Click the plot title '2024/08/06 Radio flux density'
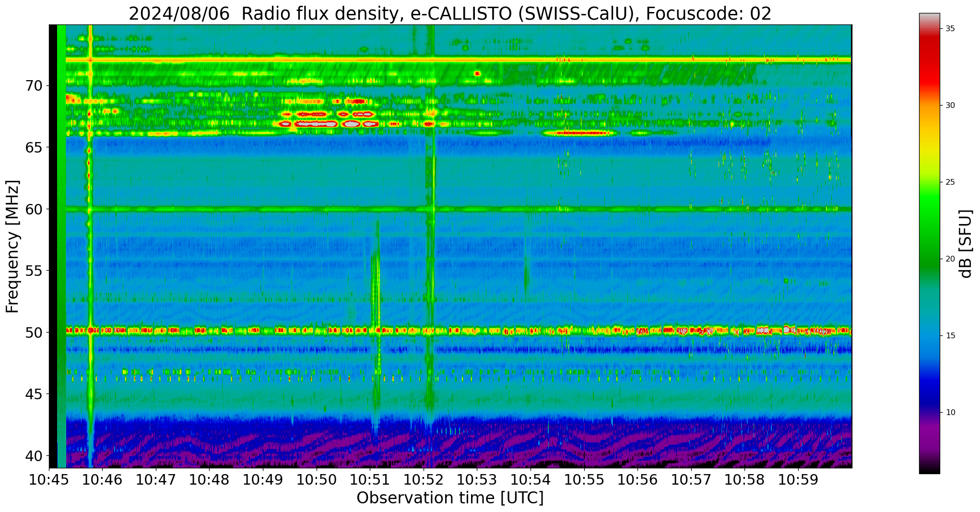This screenshot has height=512, width=980. click(x=265, y=13)
